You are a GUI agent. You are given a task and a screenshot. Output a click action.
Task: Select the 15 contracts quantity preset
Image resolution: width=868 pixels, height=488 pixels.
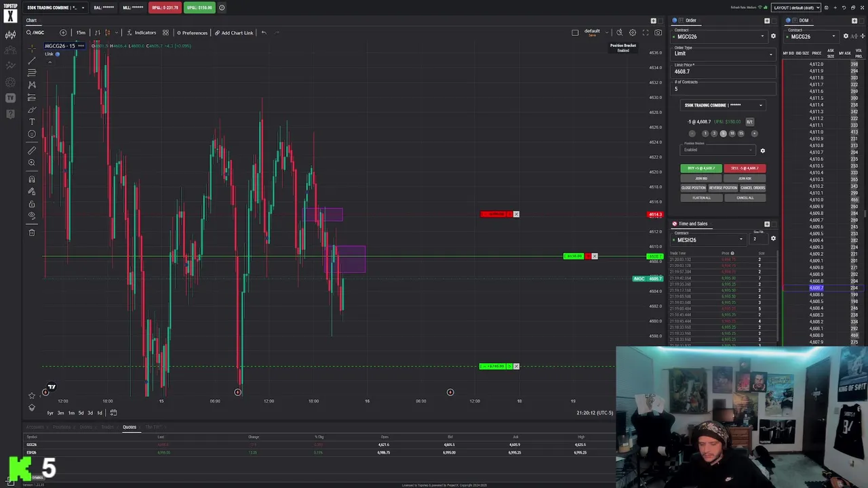pyautogui.click(x=741, y=134)
